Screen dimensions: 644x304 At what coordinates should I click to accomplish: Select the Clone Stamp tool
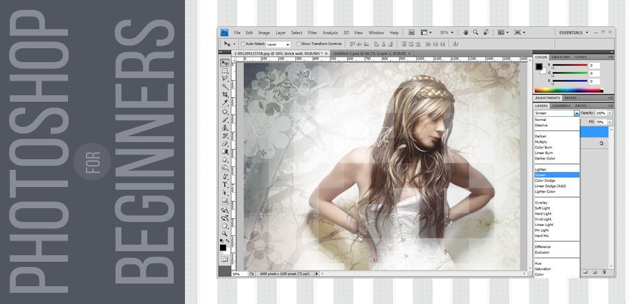point(225,128)
